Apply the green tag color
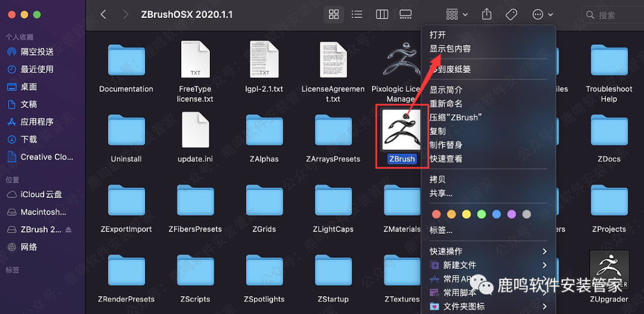Viewport: 644px width, 314px height. pyautogui.click(x=481, y=214)
